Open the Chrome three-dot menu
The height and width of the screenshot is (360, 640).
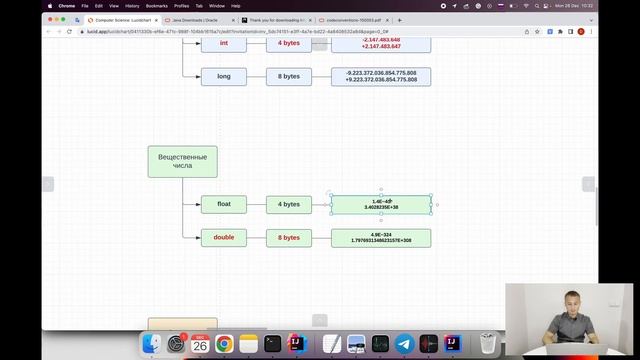coord(591,31)
